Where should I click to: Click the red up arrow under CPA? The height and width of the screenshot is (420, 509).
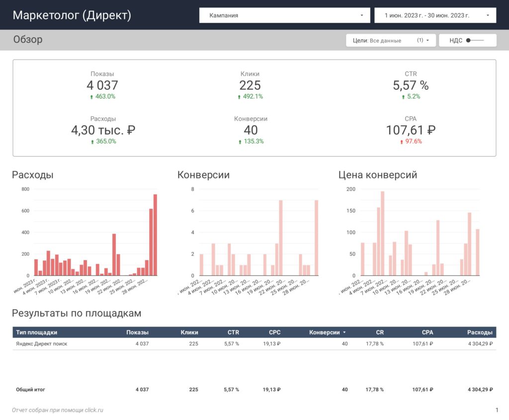coord(402,142)
